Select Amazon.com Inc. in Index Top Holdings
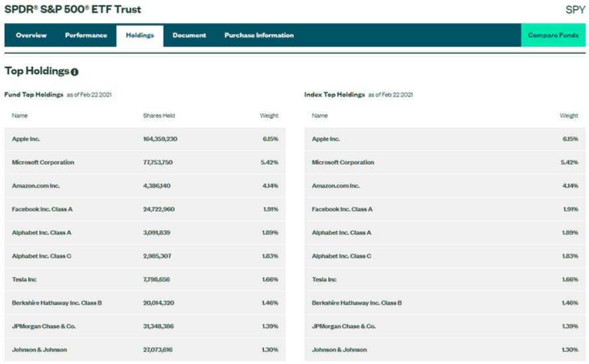The height and width of the screenshot is (364, 589). click(x=336, y=186)
